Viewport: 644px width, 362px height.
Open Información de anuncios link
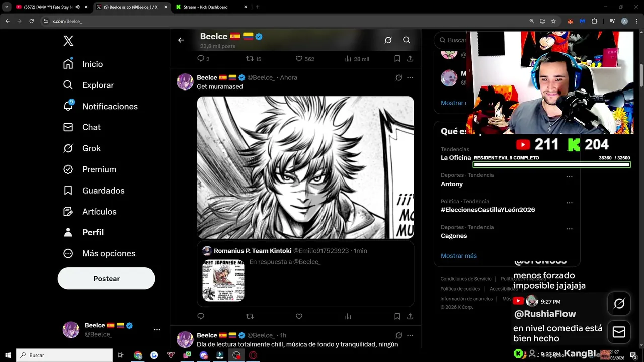466,299
